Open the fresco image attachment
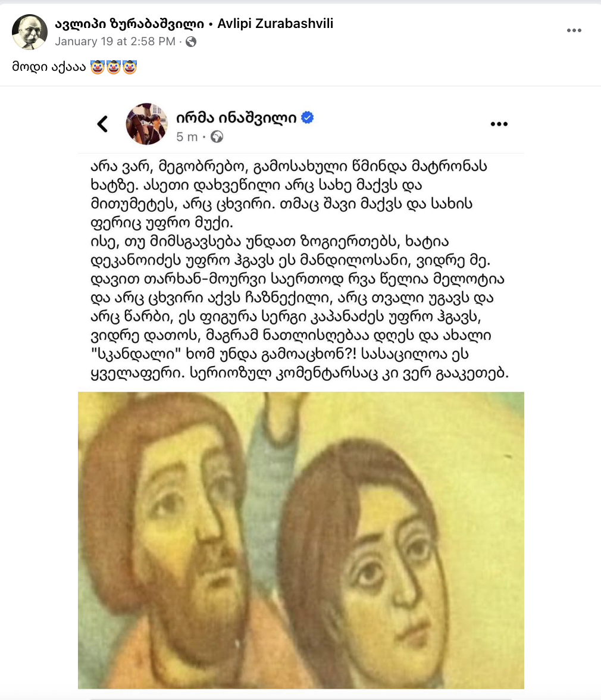Screen dimensions: 601x700 [x=301, y=540]
